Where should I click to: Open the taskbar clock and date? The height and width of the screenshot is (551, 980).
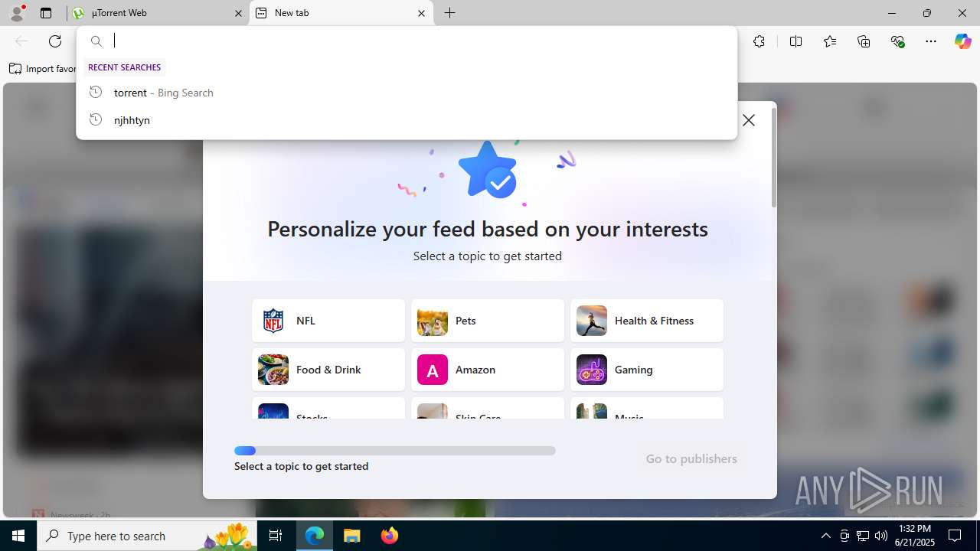pyautogui.click(x=915, y=536)
